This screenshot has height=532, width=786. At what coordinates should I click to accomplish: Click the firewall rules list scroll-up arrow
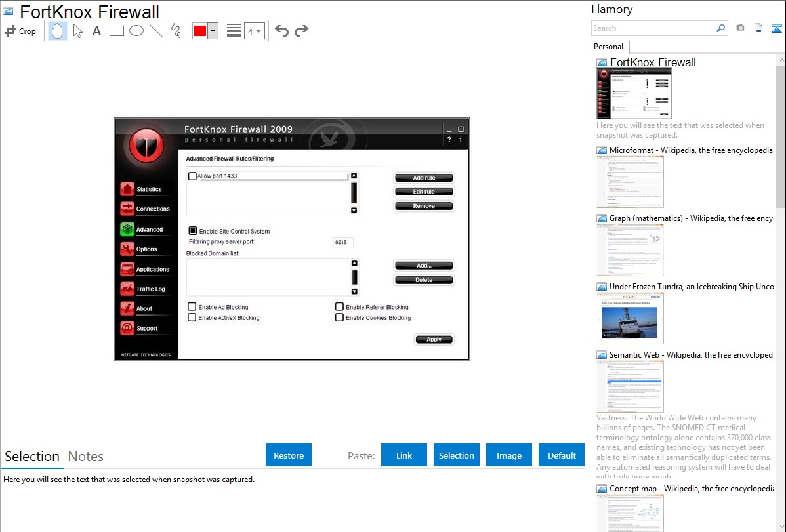(x=354, y=176)
